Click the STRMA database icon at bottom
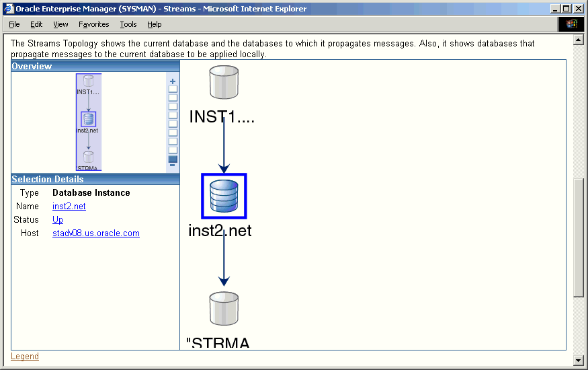 224,309
